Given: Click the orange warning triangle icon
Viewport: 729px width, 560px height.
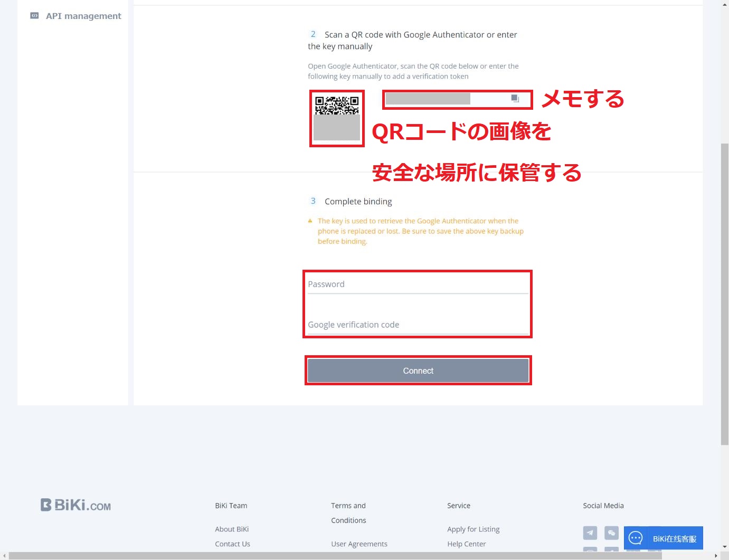Looking at the screenshot, I should coord(310,221).
